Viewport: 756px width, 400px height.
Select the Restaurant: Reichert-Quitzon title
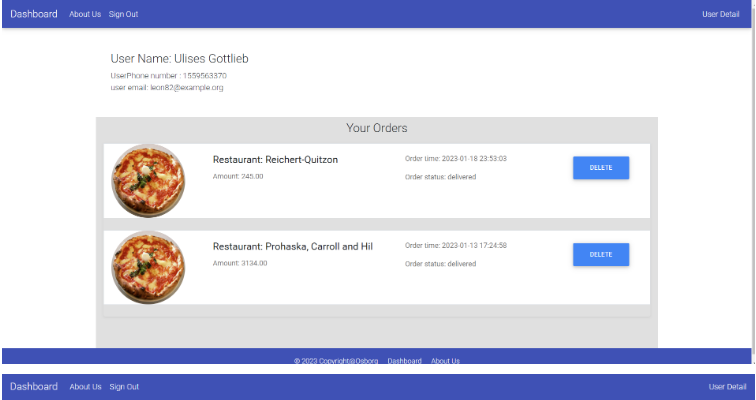[275, 160]
